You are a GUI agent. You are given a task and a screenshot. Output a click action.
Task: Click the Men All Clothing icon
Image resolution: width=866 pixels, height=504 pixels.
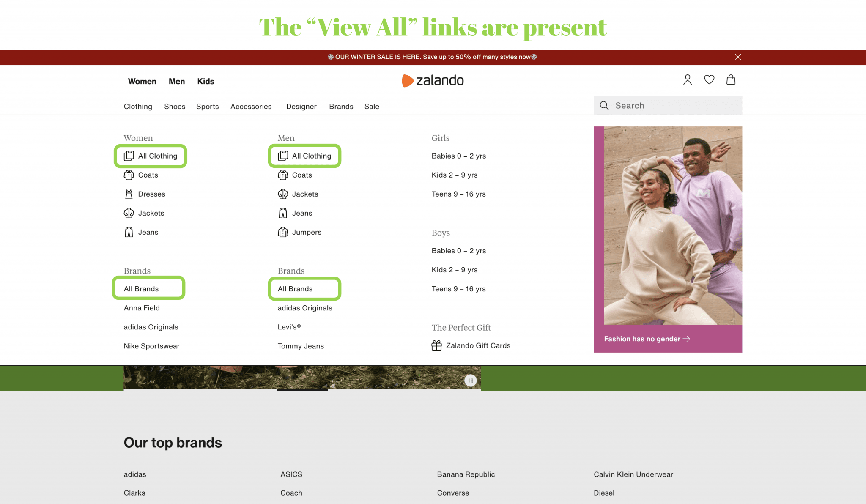[x=283, y=156]
